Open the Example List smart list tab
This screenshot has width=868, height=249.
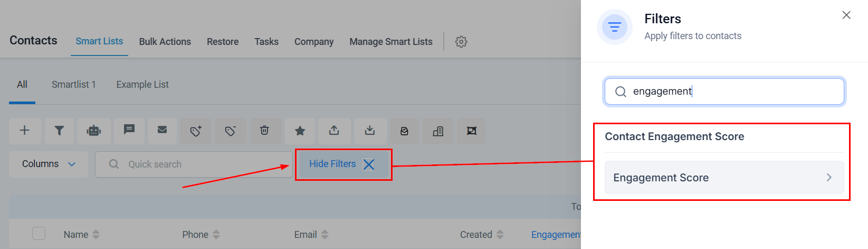point(142,85)
